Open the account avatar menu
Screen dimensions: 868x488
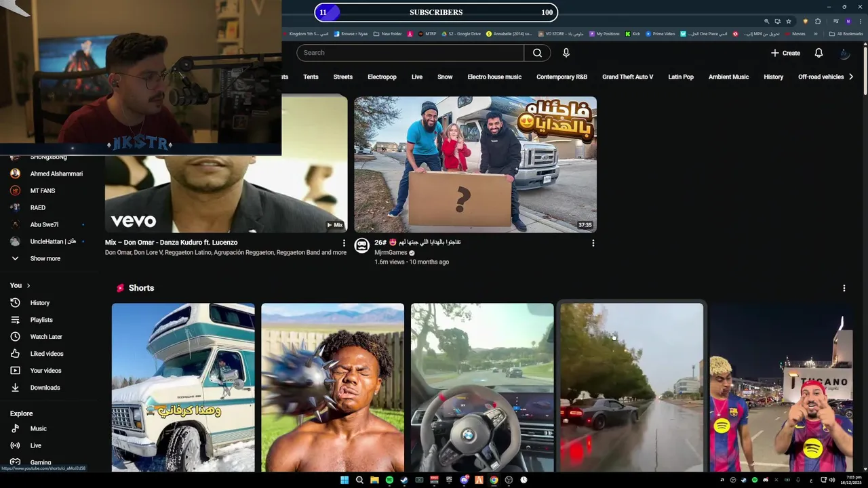pyautogui.click(x=844, y=53)
